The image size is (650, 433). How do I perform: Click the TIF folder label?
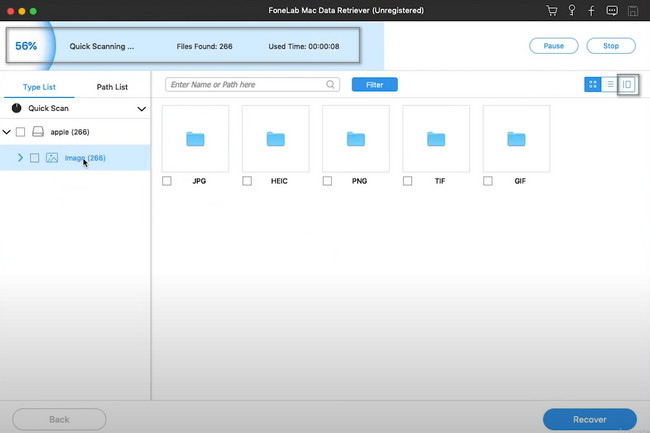click(440, 181)
